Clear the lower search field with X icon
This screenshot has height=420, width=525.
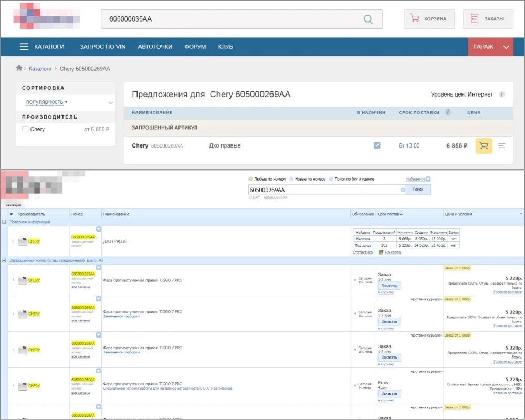pyautogui.click(x=403, y=190)
